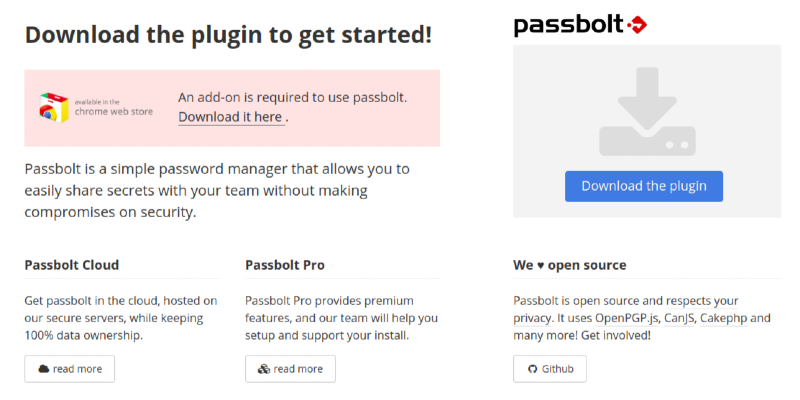The width and height of the screenshot is (800, 400).
Task: Click the cubes icon read more button
Action: (x=290, y=369)
